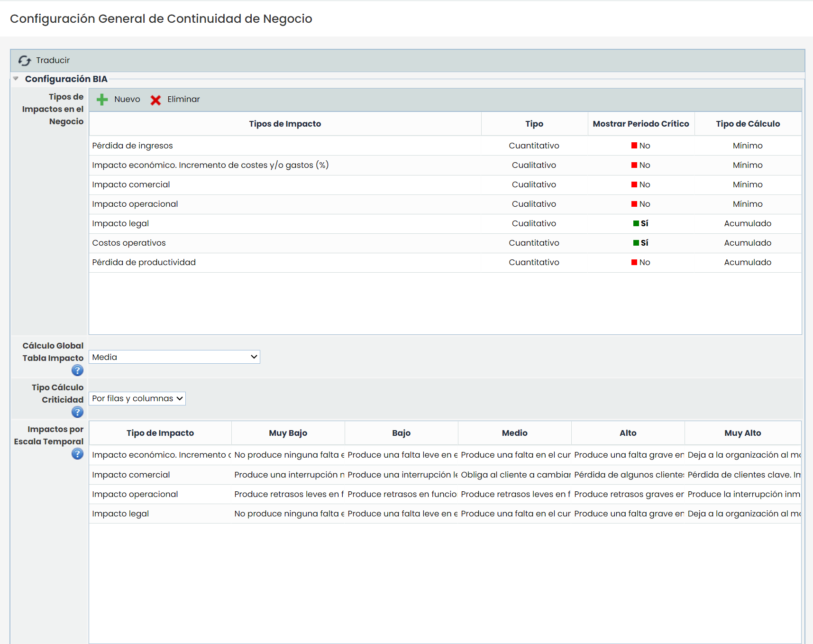Screen dimensions: 813x644
Task: Toggle critical period for Pérdida de ingresos
Action: 634,146
